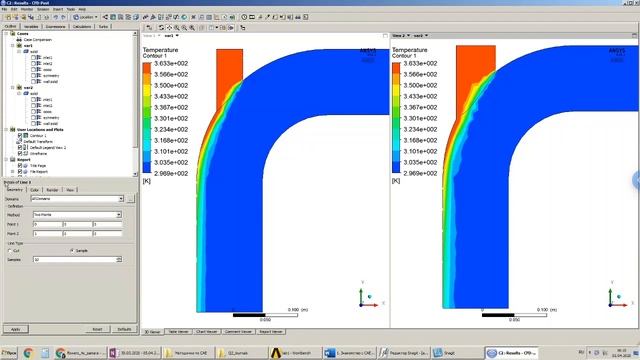
Task: Click the binoculars icon in the main toolbar
Action: pos(298,17)
